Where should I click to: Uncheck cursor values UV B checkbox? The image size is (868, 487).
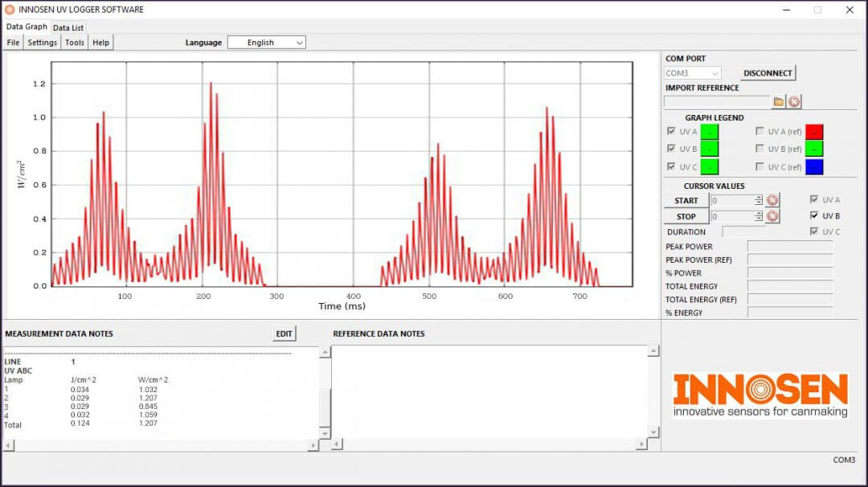click(813, 215)
